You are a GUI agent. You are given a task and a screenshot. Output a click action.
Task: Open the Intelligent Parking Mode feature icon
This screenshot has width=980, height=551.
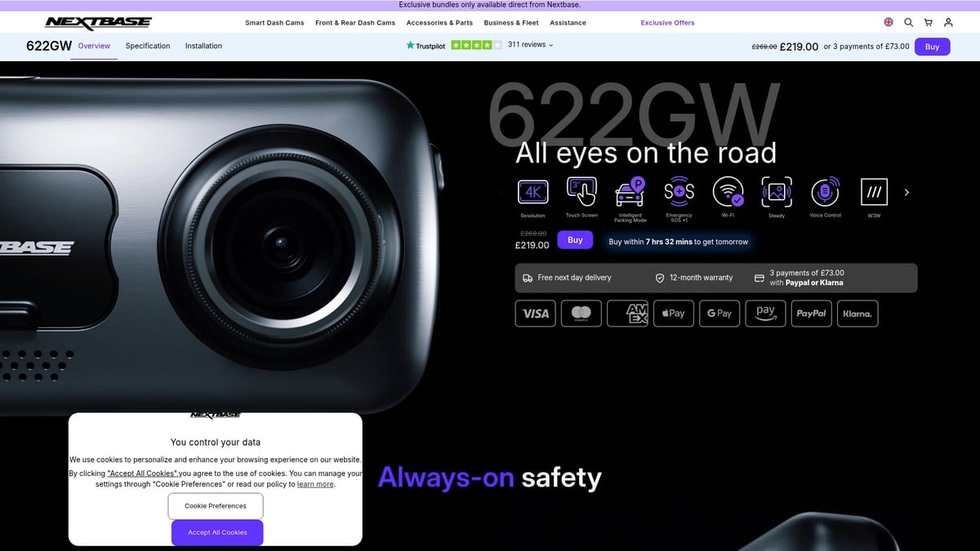[x=630, y=192]
